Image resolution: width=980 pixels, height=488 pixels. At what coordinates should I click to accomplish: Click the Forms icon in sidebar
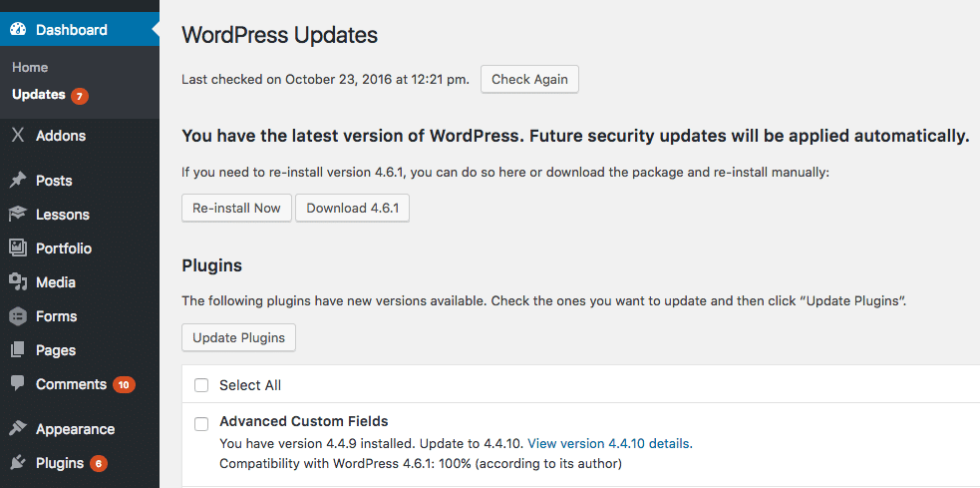(18, 316)
